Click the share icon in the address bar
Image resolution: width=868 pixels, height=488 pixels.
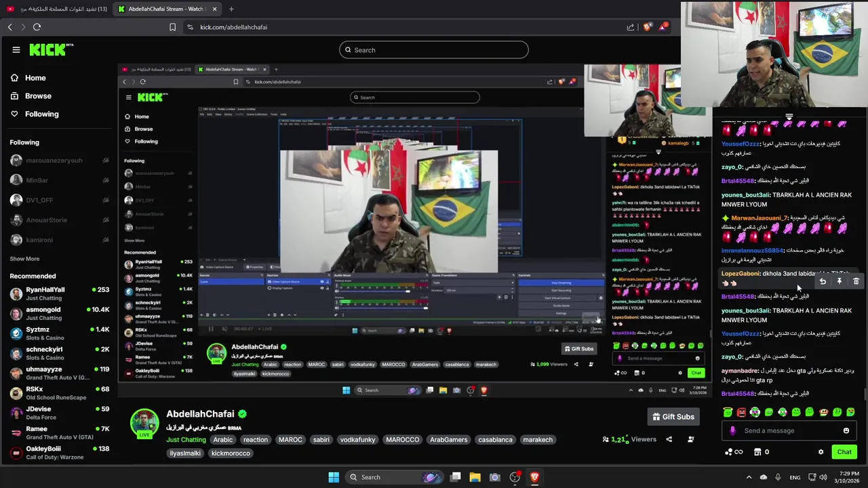click(631, 27)
